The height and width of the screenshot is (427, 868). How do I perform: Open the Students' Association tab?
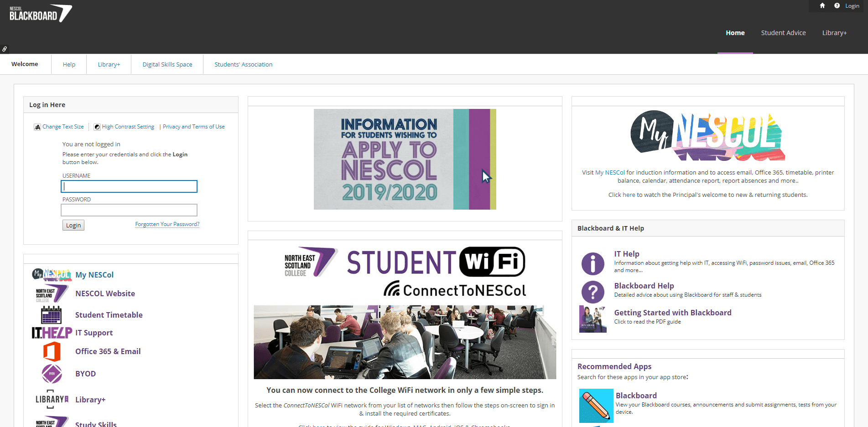click(x=244, y=64)
